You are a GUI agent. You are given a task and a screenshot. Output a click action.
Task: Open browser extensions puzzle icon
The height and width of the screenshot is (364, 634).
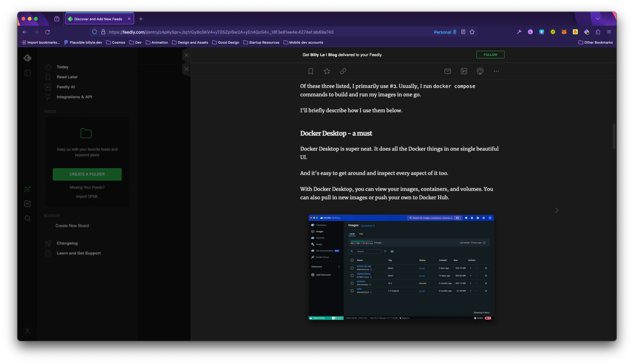pyautogui.click(x=598, y=32)
